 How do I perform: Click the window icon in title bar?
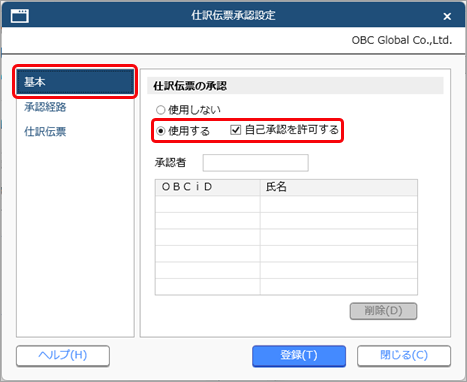(x=20, y=16)
